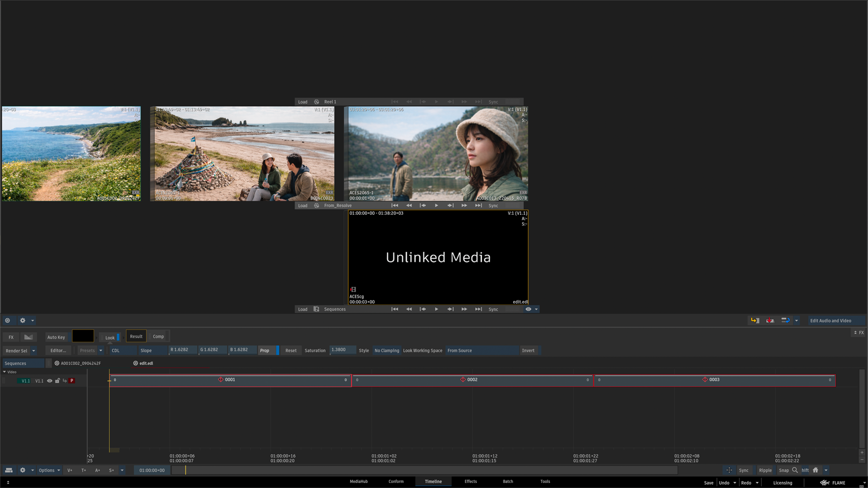The width and height of the screenshot is (868, 488).
Task: Click the yellow insert edit icon
Action: click(x=754, y=320)
